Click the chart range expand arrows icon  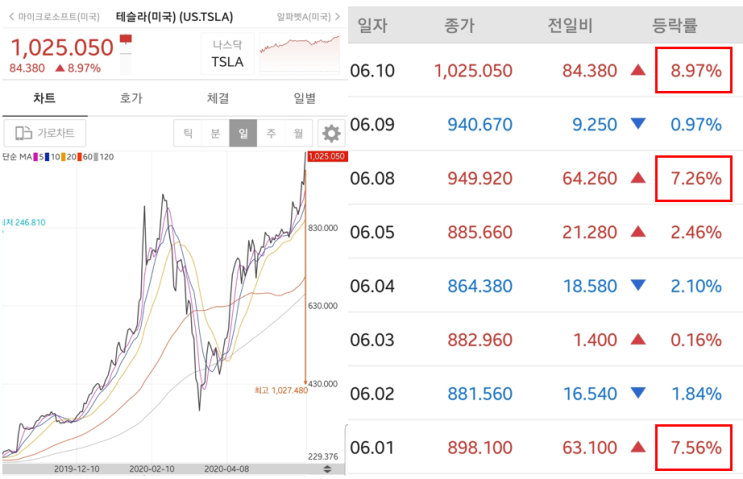(327, 469)
